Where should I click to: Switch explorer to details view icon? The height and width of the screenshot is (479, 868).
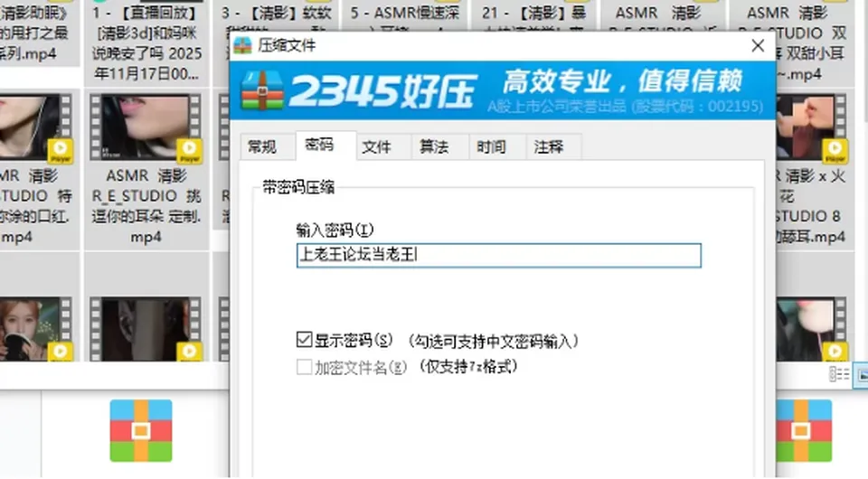pyautogui.click(x=839, y=374)
